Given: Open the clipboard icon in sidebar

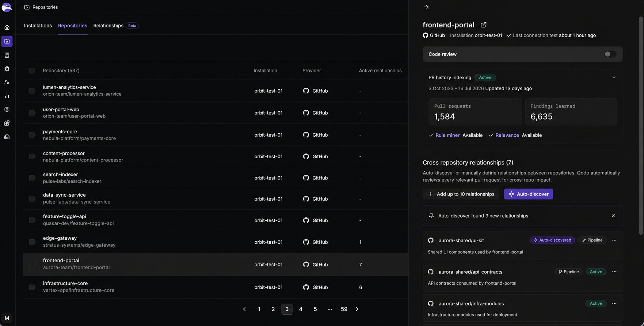Looking at the screenshot, I should [x=7, y=55].
